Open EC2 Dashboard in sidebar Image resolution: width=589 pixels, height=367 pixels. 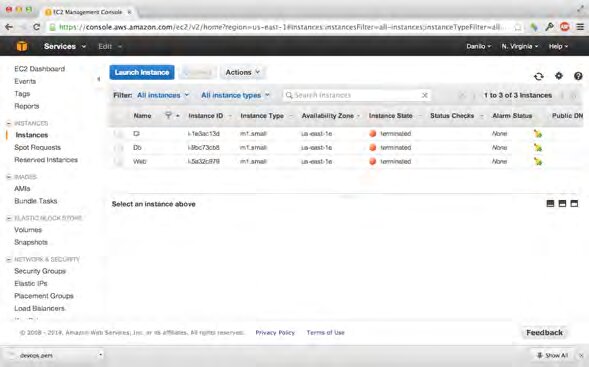[x=39, y=69]
